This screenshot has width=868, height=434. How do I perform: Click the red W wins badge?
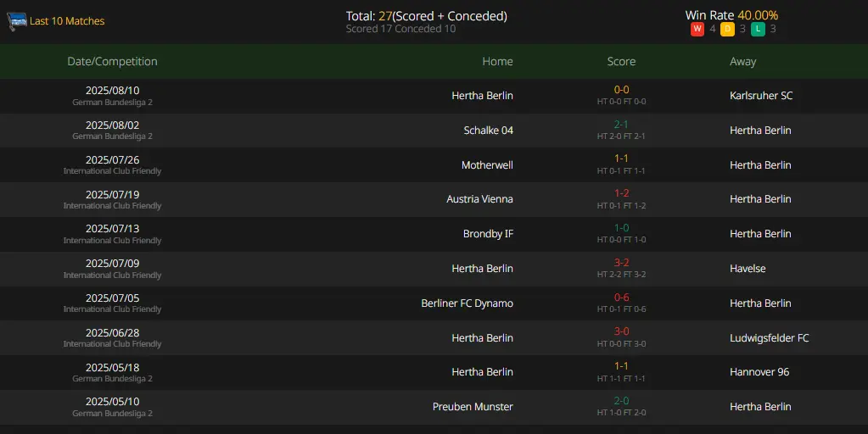click(697, 29)
